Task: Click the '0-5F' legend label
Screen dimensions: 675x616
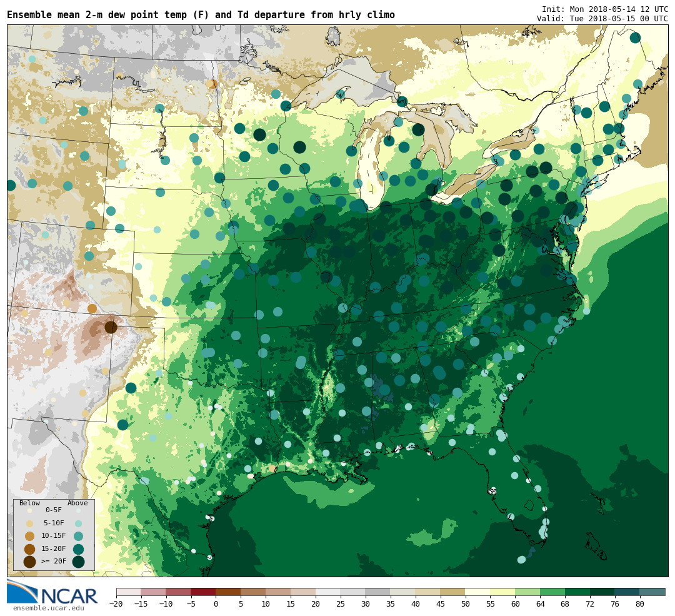Action: click(x=54, y=510)
